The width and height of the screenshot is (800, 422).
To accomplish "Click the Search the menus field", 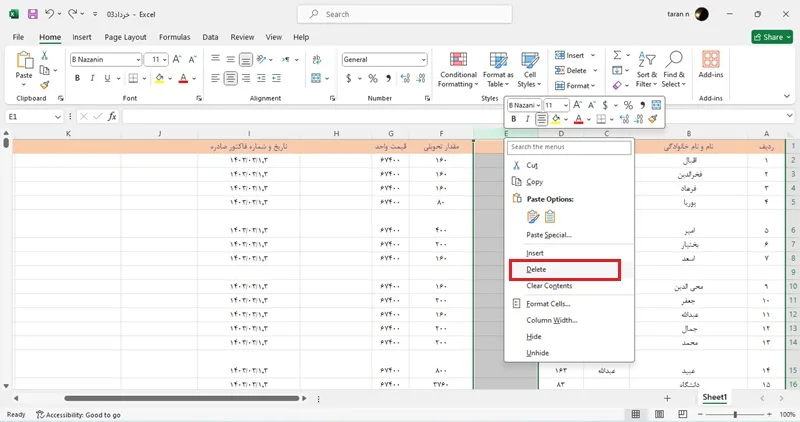I will [569, 147].
